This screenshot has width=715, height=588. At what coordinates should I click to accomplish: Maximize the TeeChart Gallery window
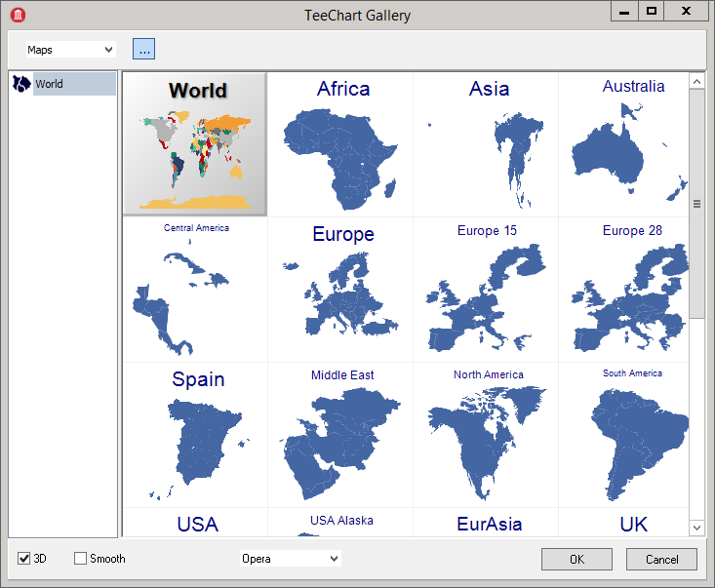pyautogui.click(x=652, y=12)
